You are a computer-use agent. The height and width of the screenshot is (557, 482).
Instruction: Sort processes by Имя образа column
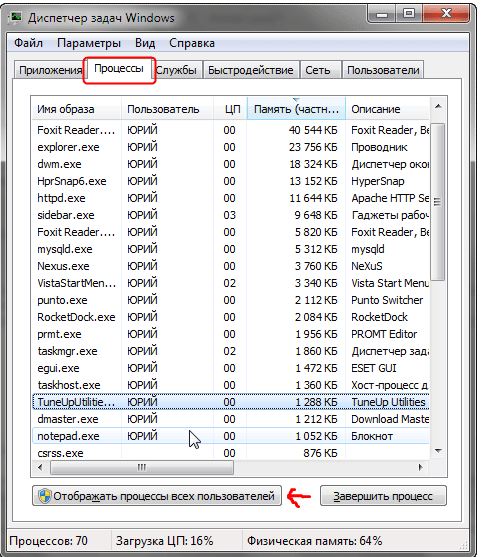pos(77,109)
